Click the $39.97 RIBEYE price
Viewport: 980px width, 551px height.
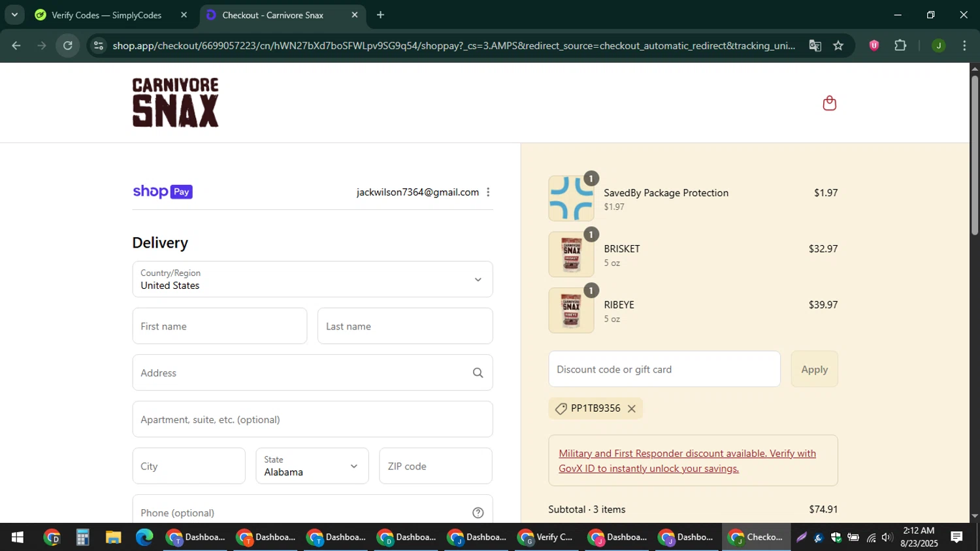point(823,305)
